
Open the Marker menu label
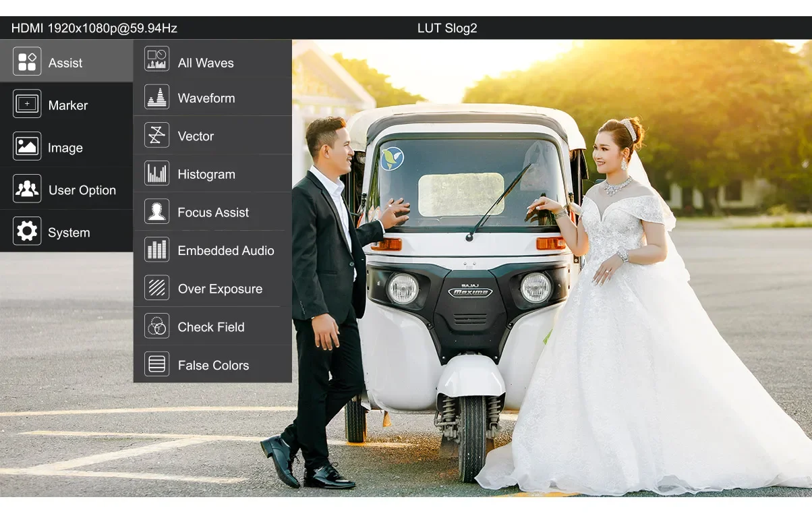tap(68, 105)
